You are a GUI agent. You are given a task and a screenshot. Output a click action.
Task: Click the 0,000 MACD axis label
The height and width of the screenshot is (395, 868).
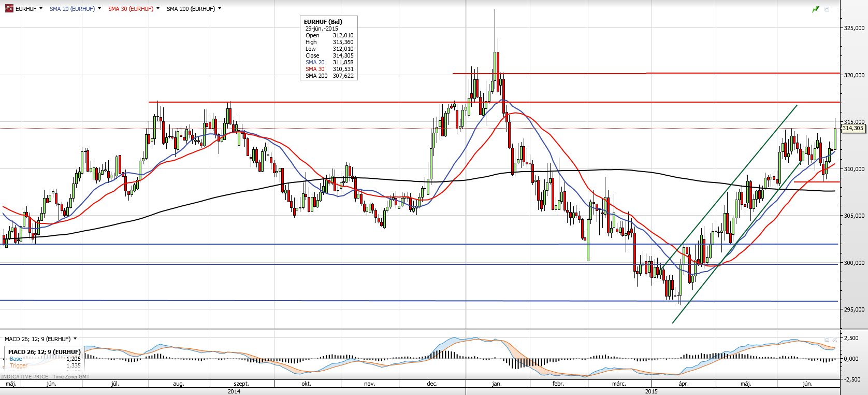(x=852, y=359)
